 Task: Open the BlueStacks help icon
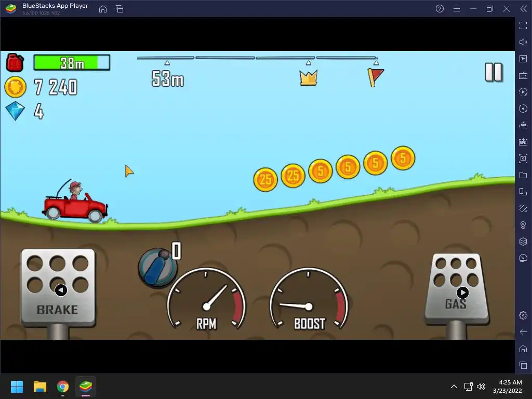(x=440, y=9)
